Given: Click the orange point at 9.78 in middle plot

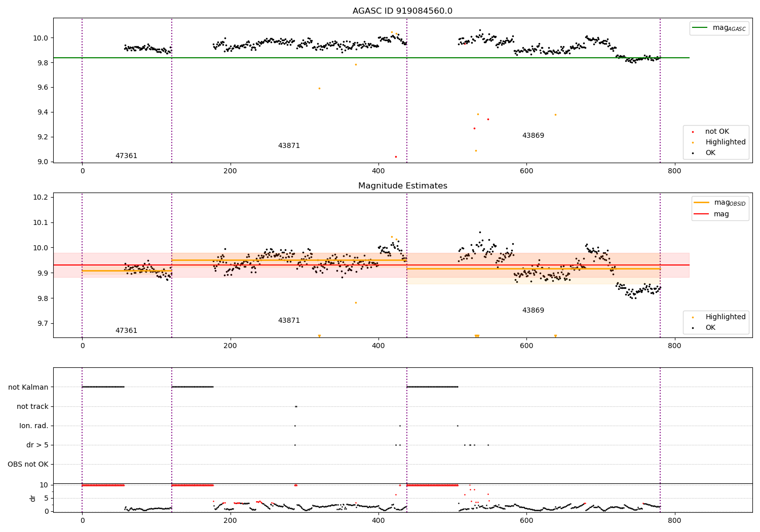Looking at the screenshot, I should point(356,303).
